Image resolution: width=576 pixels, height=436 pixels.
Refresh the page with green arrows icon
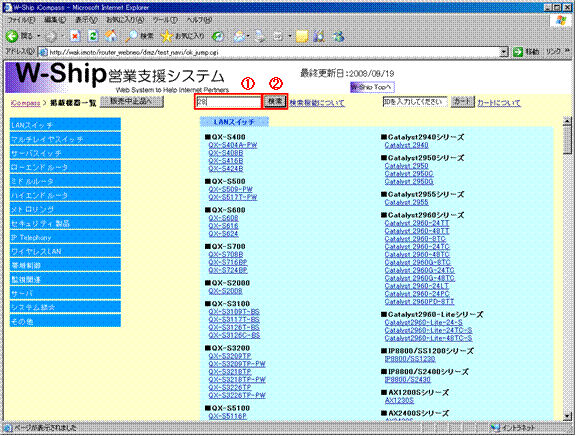tap(93, 36)
